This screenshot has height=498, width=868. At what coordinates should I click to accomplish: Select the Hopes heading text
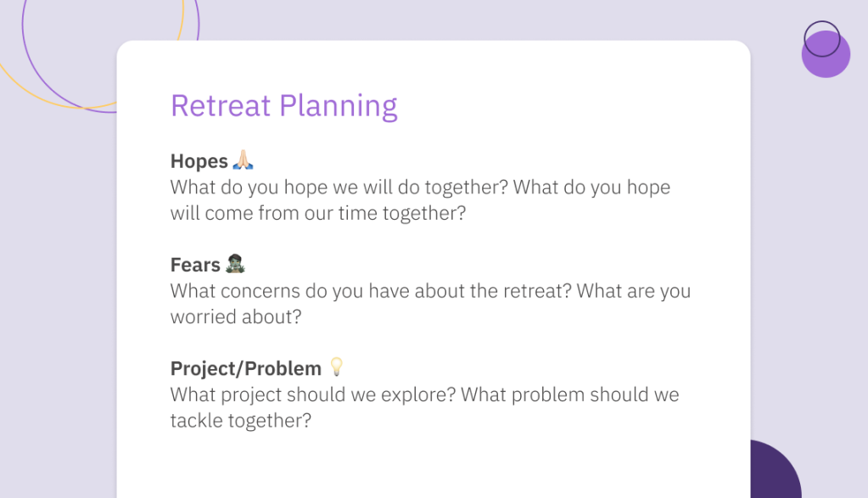(x=199, y=161)
